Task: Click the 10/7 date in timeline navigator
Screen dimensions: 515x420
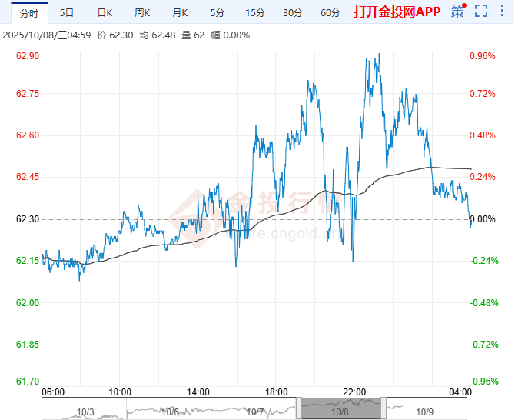Action: coord(256,412)
